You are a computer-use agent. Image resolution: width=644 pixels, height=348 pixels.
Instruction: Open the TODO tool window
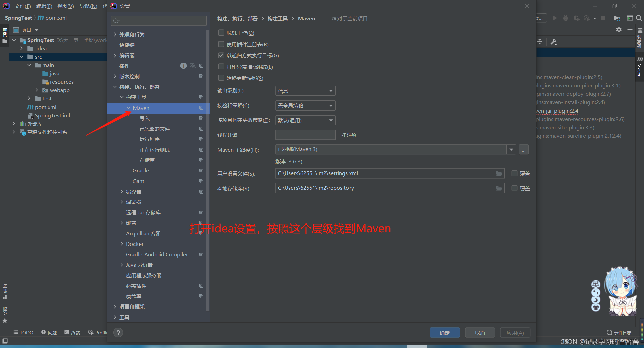pyautogui.click(x=23, y=332)
